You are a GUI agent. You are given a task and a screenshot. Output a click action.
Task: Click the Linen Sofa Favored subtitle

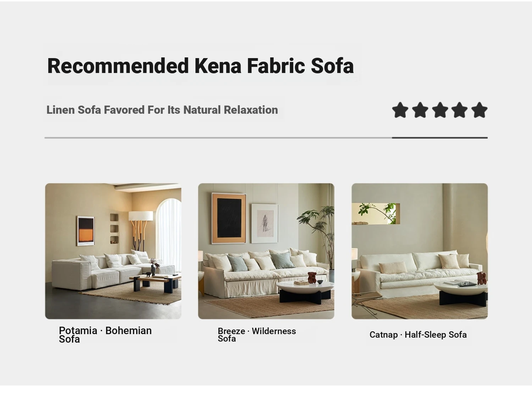coord(162,110)
